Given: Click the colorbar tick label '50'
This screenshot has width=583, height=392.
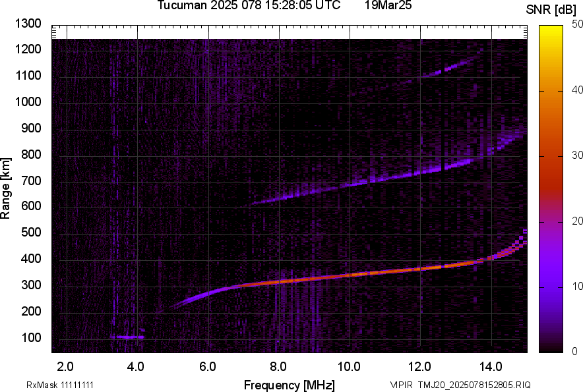Looking at the screenshot, I should coord(578,24).
